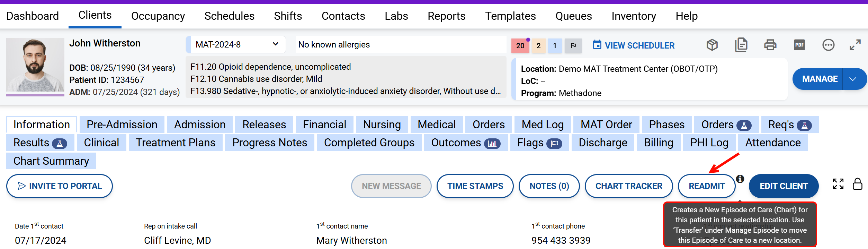Click the fullscreen arrows icon beside Edit Client

pyautogui.click(x=838, y=184)
